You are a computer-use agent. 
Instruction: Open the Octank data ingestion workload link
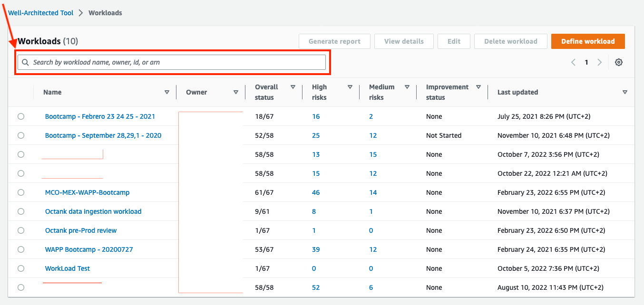tap(93, 211)
